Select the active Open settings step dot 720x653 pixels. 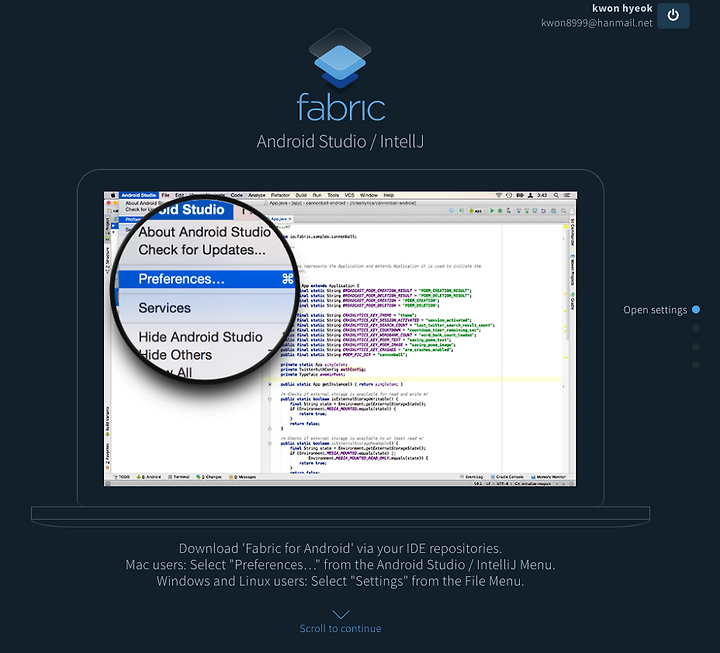pos(696,310)
